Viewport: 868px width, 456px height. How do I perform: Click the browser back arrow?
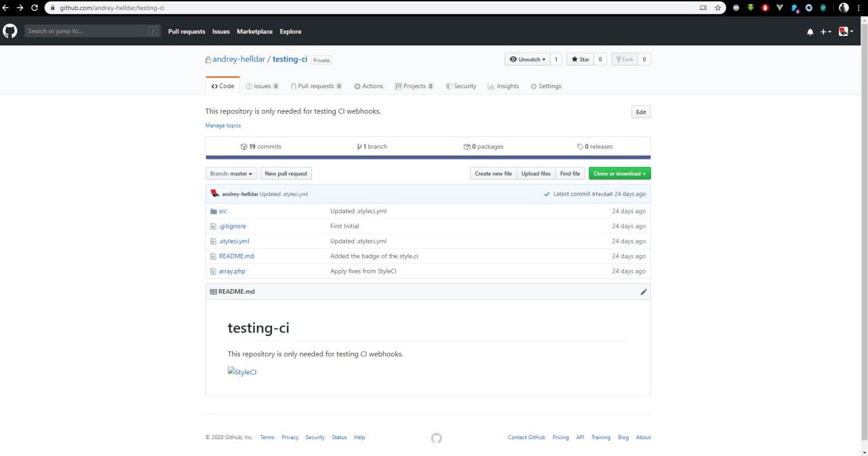click(6, 8)
